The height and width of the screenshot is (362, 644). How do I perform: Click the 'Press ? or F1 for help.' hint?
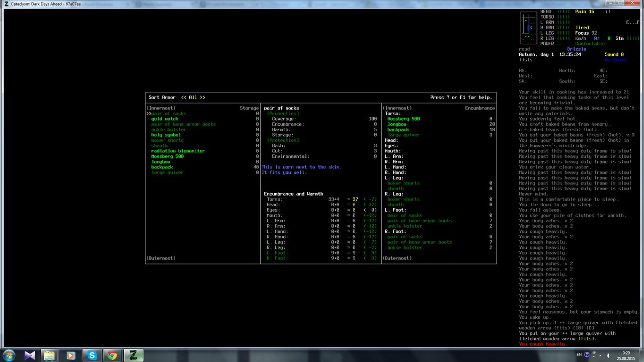pyautogui.click(x=461, y=98)
